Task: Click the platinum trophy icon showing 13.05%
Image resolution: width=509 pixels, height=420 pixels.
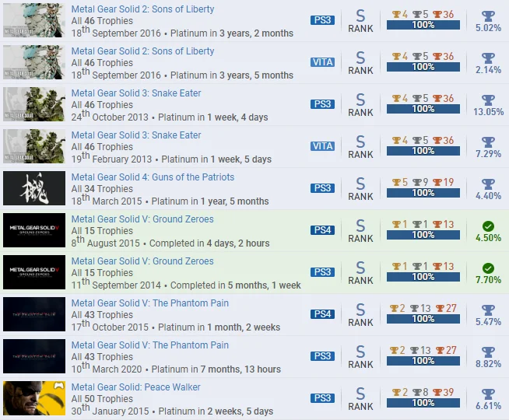Action: 488,99
